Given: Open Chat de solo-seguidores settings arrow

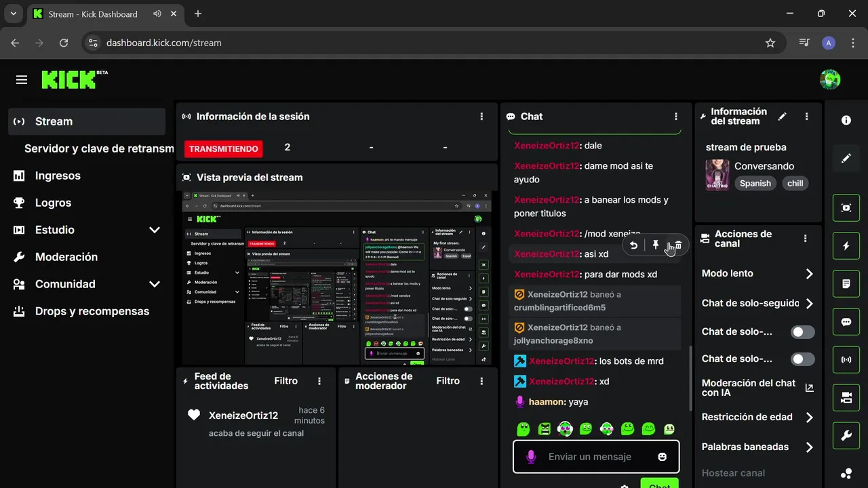Looking at the screenshot, I should pos(809,304).
